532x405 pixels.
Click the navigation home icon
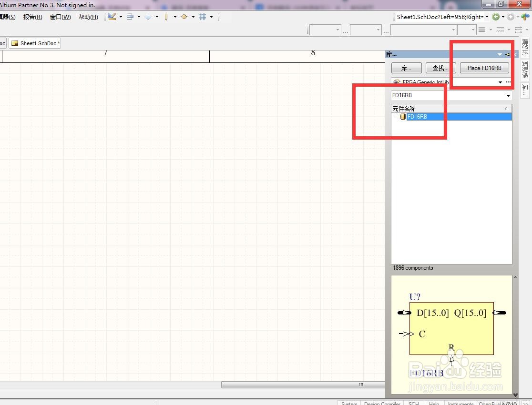point(525,17)
